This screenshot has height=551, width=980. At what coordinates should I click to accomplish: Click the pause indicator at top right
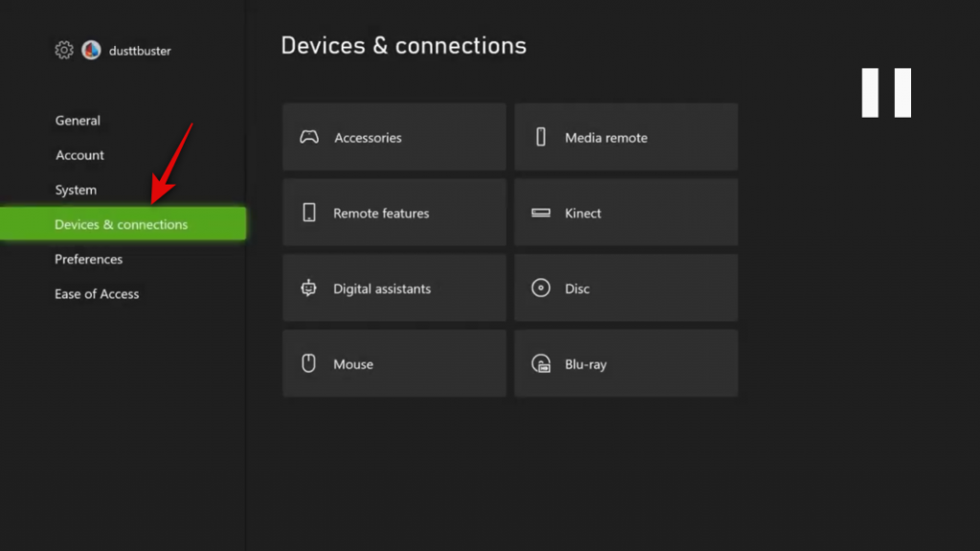(x=885, y=92)
